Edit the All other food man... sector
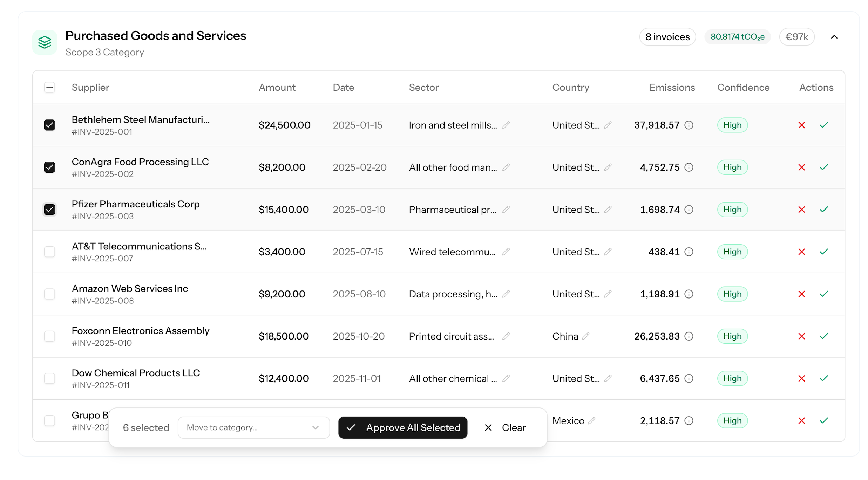This screenshot has width=868, height=480. pos(506,167)
